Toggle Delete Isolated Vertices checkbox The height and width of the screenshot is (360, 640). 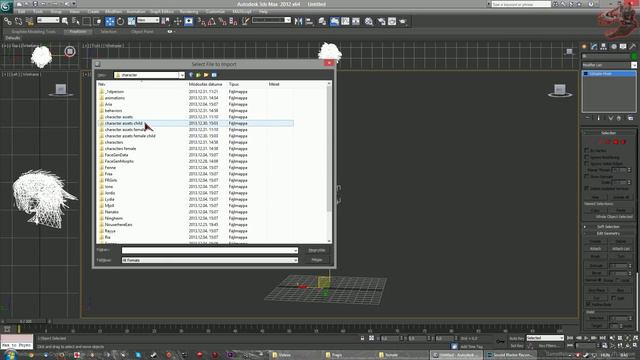point(587,188)
